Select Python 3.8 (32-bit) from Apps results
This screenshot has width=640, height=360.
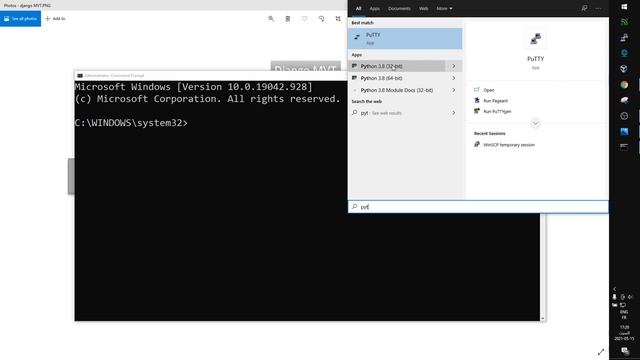(397, 66)
